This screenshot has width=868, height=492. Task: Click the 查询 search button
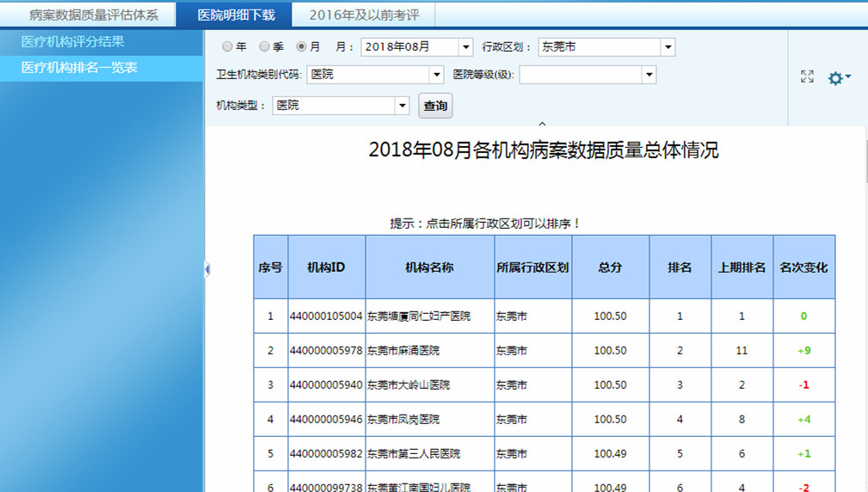(435, 106)
